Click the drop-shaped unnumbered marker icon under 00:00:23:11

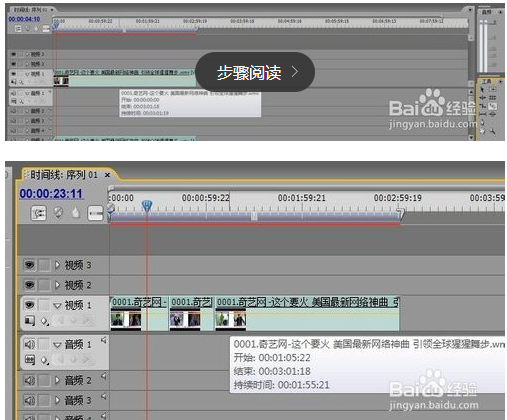pyautogui.click(x=76, y=213)
